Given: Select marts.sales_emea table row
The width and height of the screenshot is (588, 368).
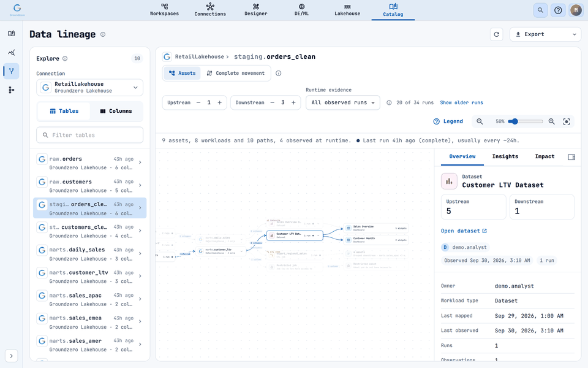Looking at the screenshot, I should [x=89, y=322].
